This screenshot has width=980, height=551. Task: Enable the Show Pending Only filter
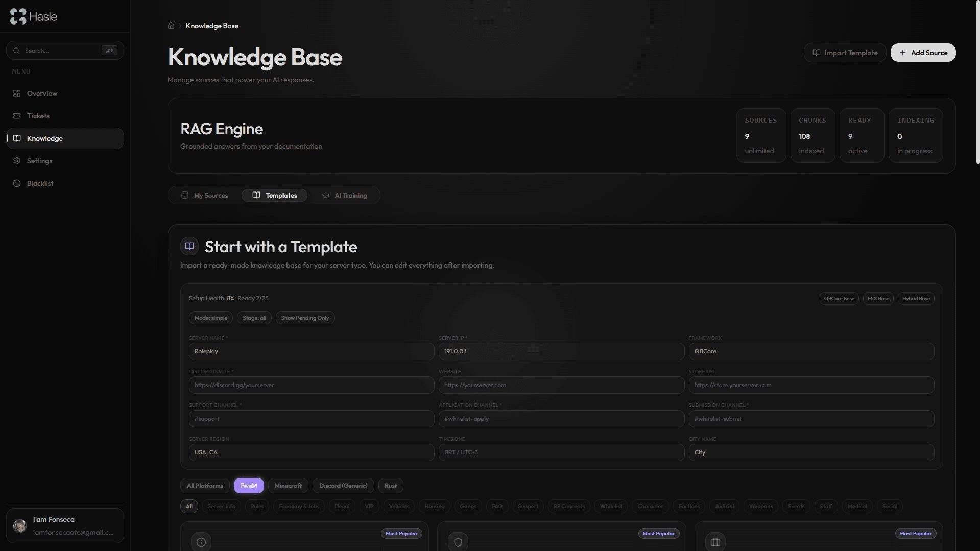pos(305,318)
